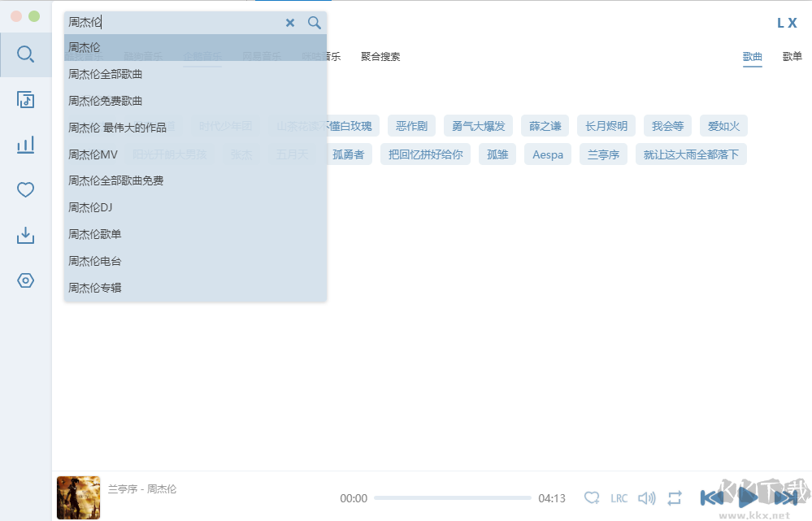
Task: Jump position on the playback progress bar
Action: pos(454,497)
